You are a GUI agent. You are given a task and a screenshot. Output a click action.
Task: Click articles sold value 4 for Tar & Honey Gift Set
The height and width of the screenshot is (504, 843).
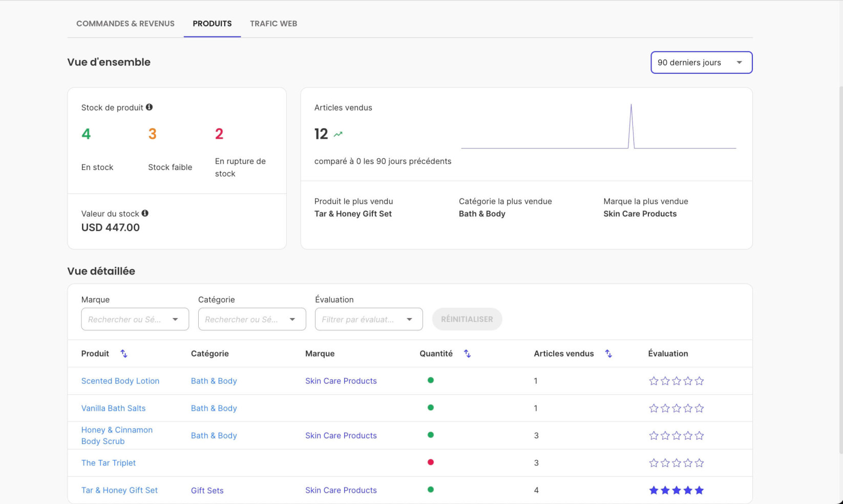tap(536, 490)
